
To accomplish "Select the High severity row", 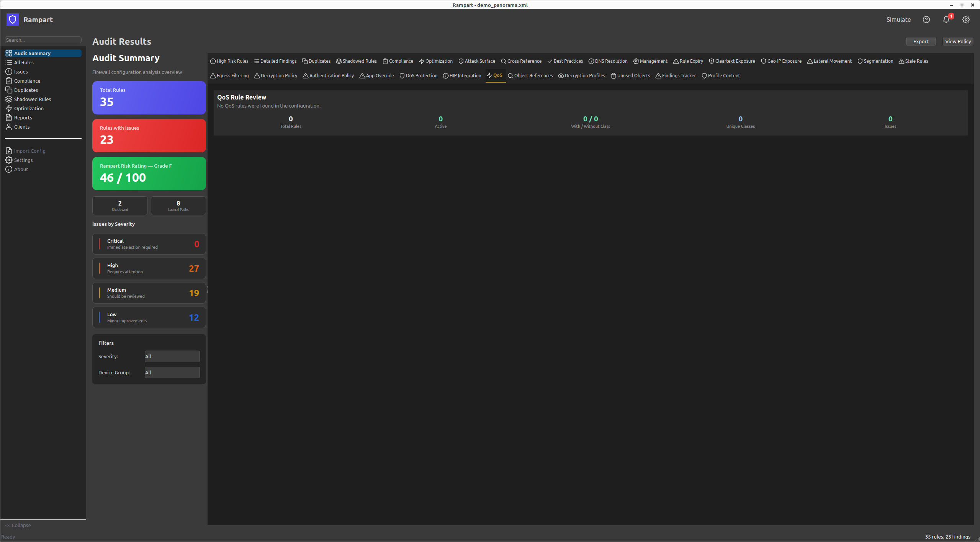I will coord(149,268).
